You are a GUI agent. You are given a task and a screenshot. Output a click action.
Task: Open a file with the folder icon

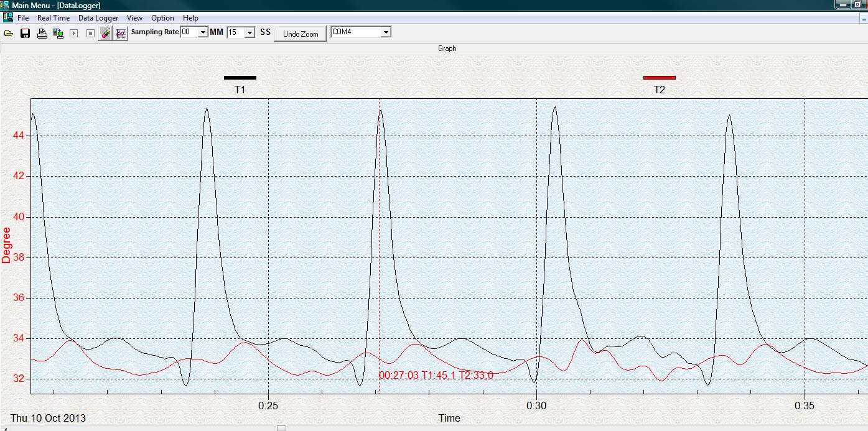click(9, 33)
